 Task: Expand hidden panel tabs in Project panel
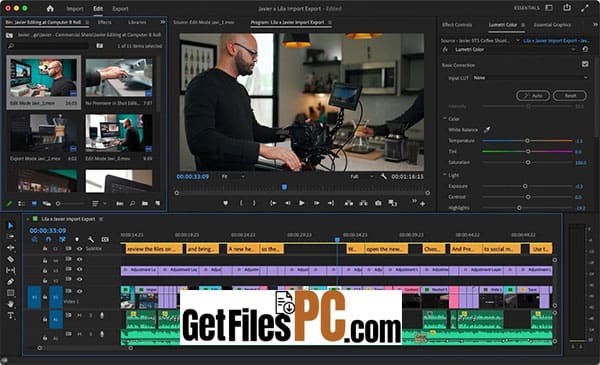pyautogui.click(x=163, y=22)
